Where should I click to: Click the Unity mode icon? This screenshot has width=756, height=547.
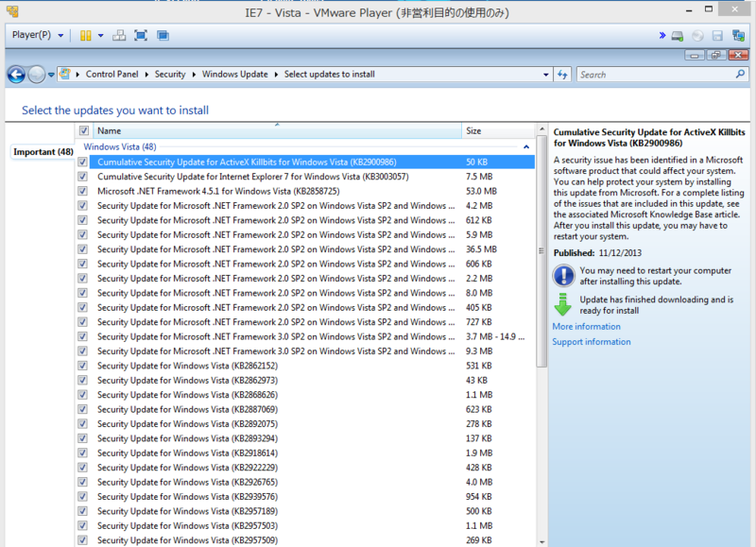pyautogui.click(x=163, y=36)
